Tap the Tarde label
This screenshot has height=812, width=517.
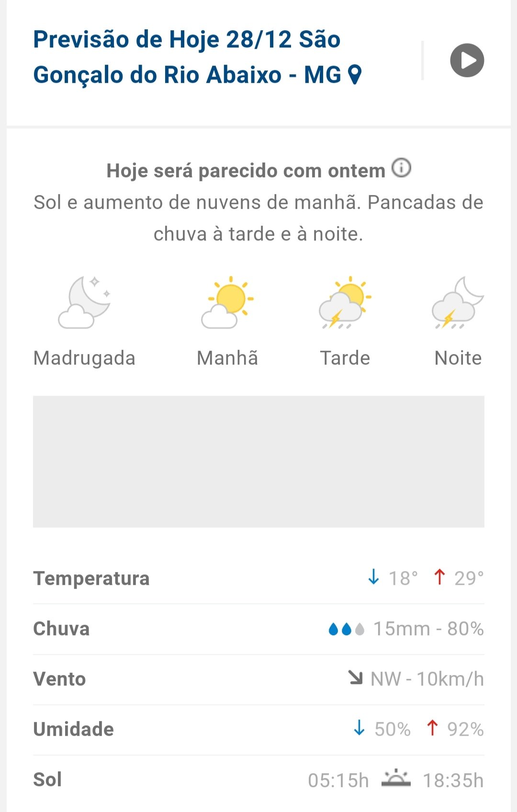coord(345,358)
